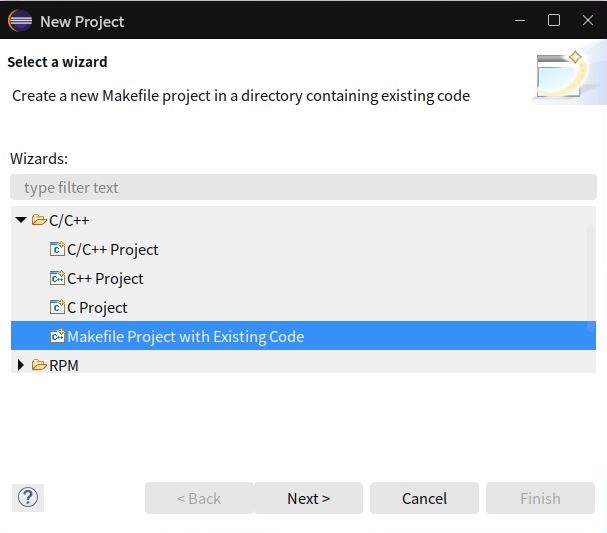
Task: Click the C/C++ Project wizard icon
Action: (x=57, y=249)
